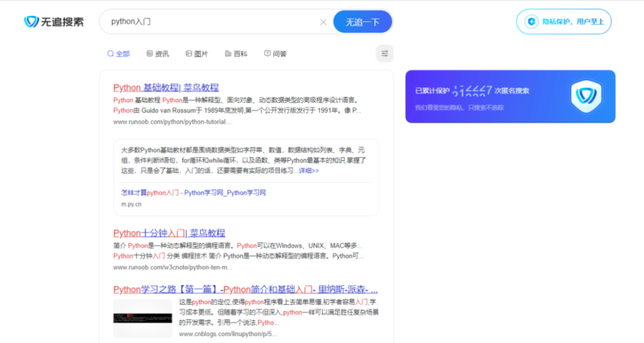
Task: Click the plus shield icon in privacy button
Action: click(531, 22)
